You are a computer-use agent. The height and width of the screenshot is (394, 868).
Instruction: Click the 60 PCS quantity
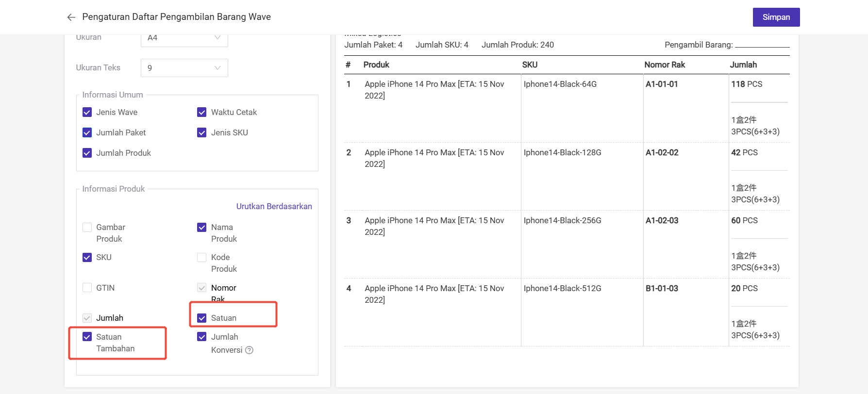pyautogui.click(x=744, y=220)
